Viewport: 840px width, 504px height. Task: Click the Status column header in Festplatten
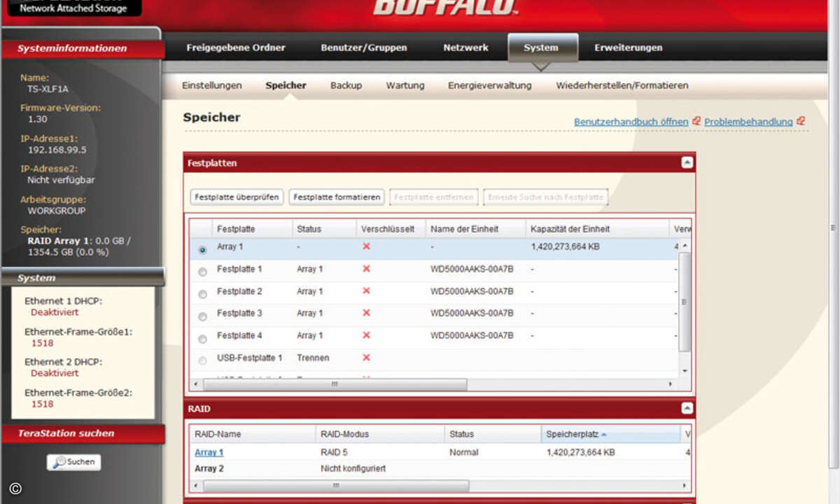(x=323, y=229)
